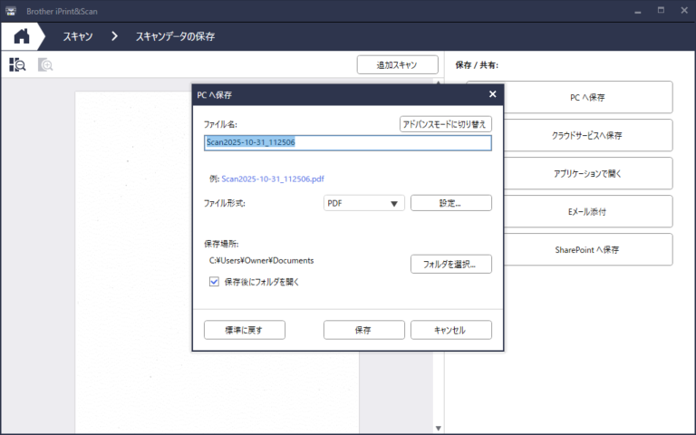This screenshot has height=435, width=696.
Task: Click the 標準に戻す button
Action: [x=245, y=330]
